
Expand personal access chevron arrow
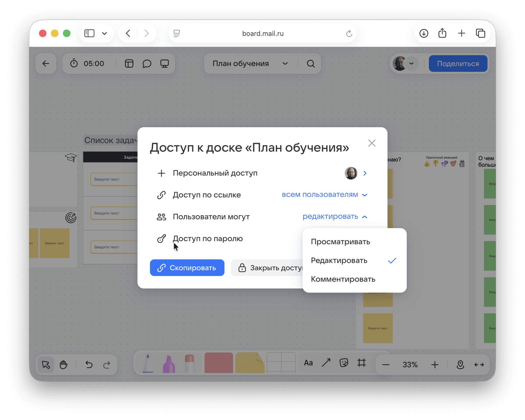click(365, 173)
